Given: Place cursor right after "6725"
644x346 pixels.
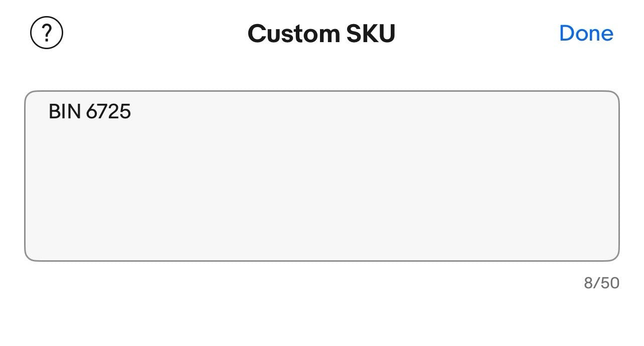Looking at the screenshot, I should click(x=132, y=111).
